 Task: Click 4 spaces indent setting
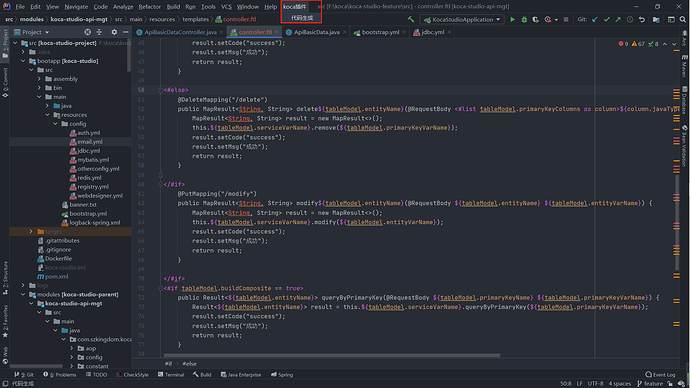(x=619, y=384)
